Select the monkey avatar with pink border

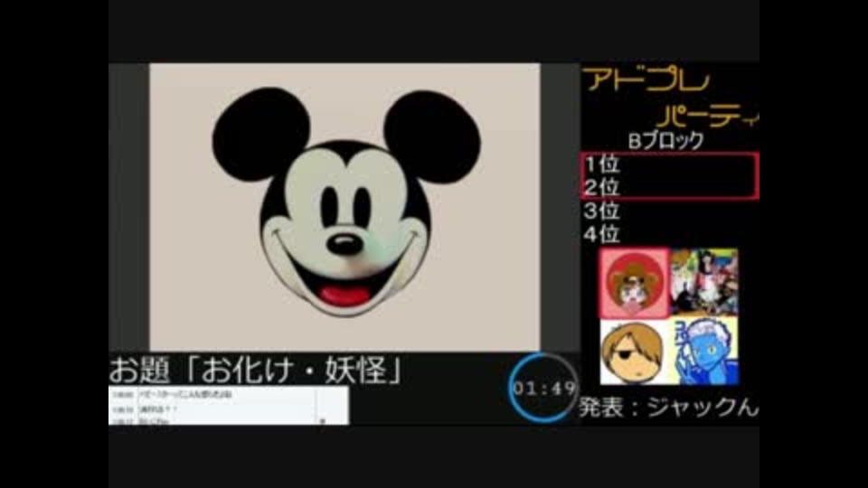635,283
